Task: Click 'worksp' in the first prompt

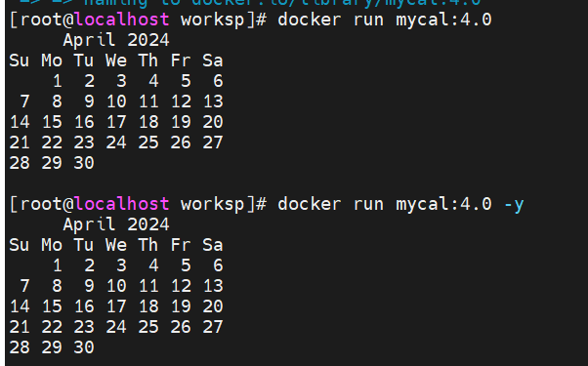Action: (213, 20)
